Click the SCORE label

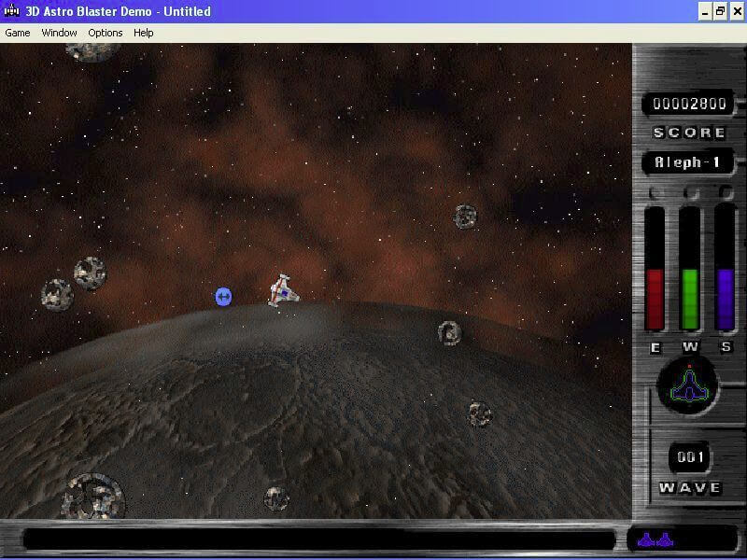point(689,133)
